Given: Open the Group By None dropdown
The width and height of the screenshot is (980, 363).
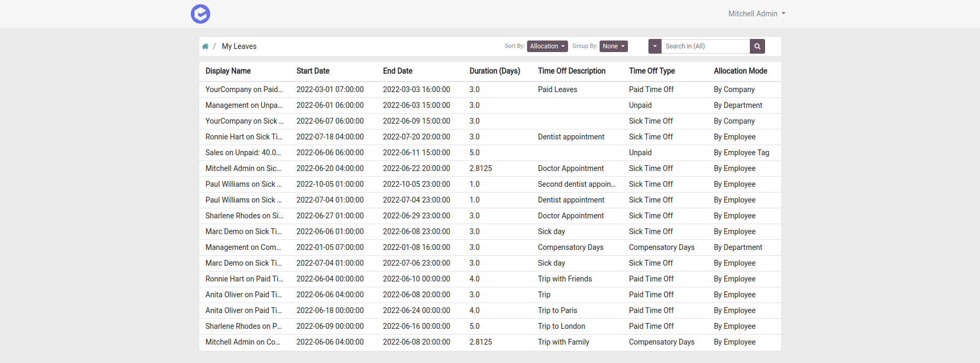Looking at the screenshot, I should point(614,46).
